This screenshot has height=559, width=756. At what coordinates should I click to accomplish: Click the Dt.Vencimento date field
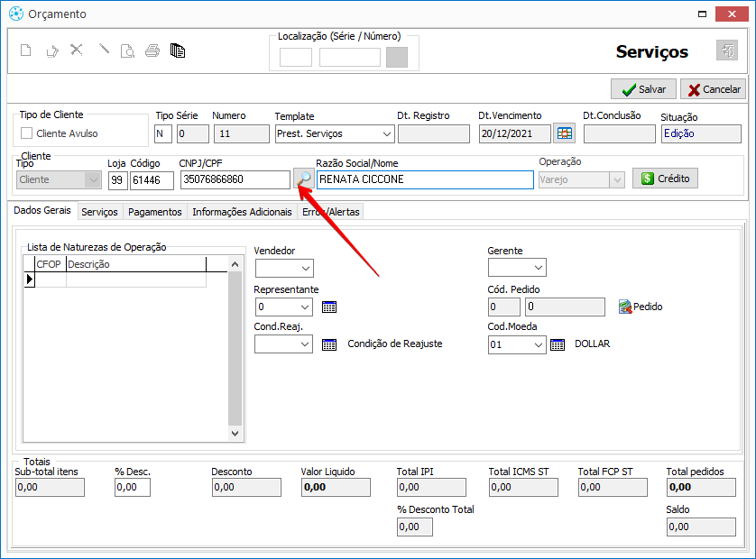click(x=515, y=133)
